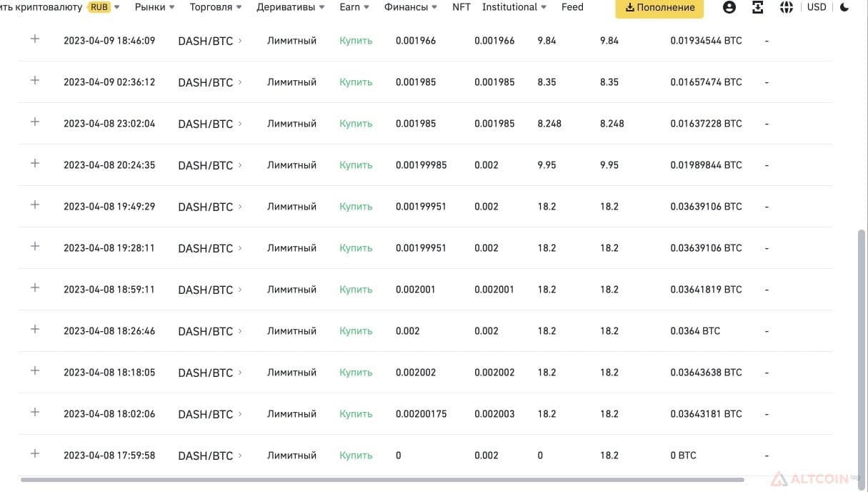
Task: Toggle dark mode moon icon
Action: click(845, 7)
